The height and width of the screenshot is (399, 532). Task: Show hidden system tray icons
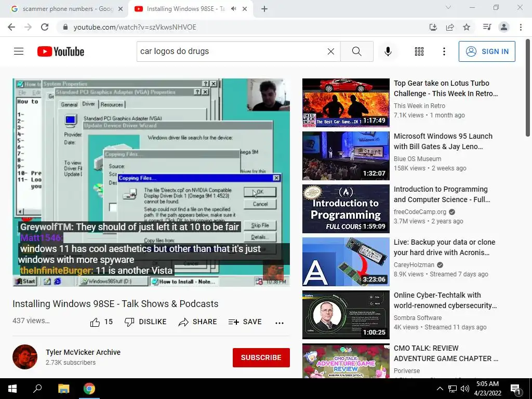click(440, 389)
